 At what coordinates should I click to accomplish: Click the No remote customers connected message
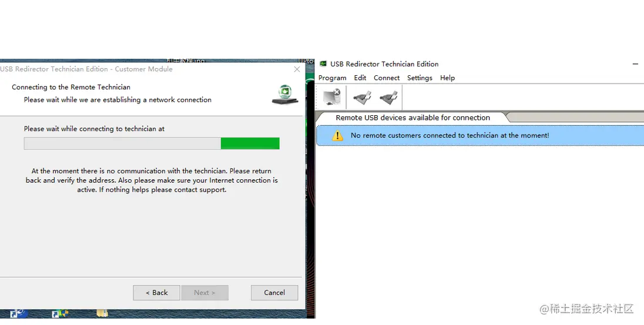(x=450, y=135)
